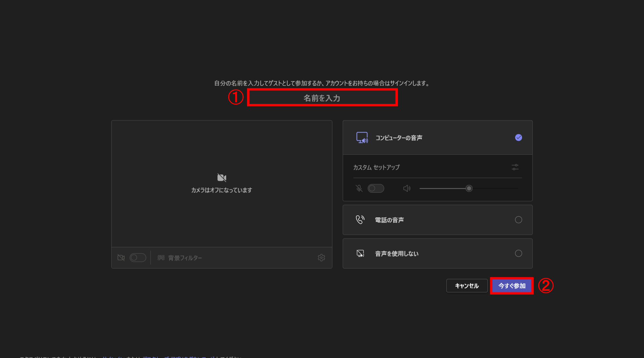
Task: Click the 今すぐ参加 button
Action: click(512, 286)
